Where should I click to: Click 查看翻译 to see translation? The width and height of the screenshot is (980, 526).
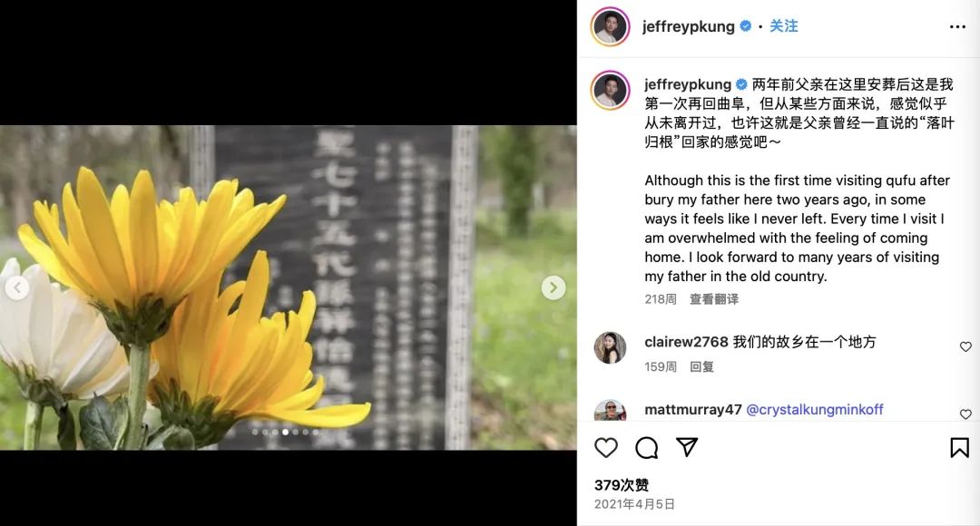pyautogui.click(x=714, y=299)
